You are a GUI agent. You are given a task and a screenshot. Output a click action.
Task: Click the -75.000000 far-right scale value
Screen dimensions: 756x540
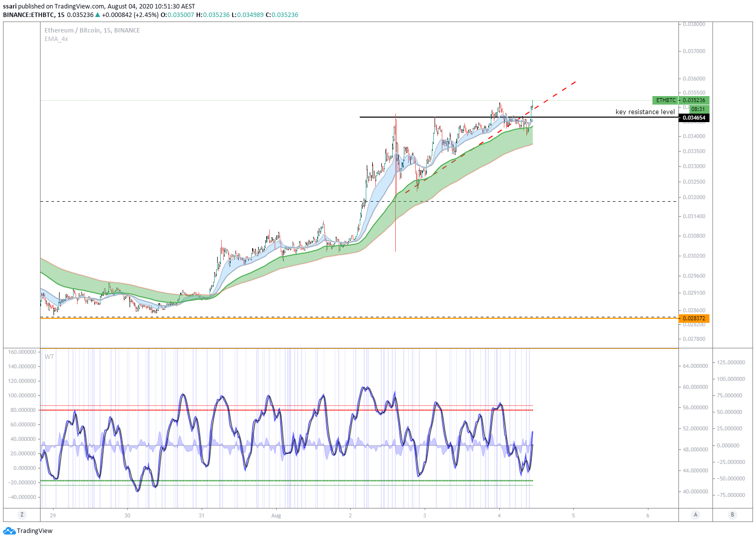731,495
